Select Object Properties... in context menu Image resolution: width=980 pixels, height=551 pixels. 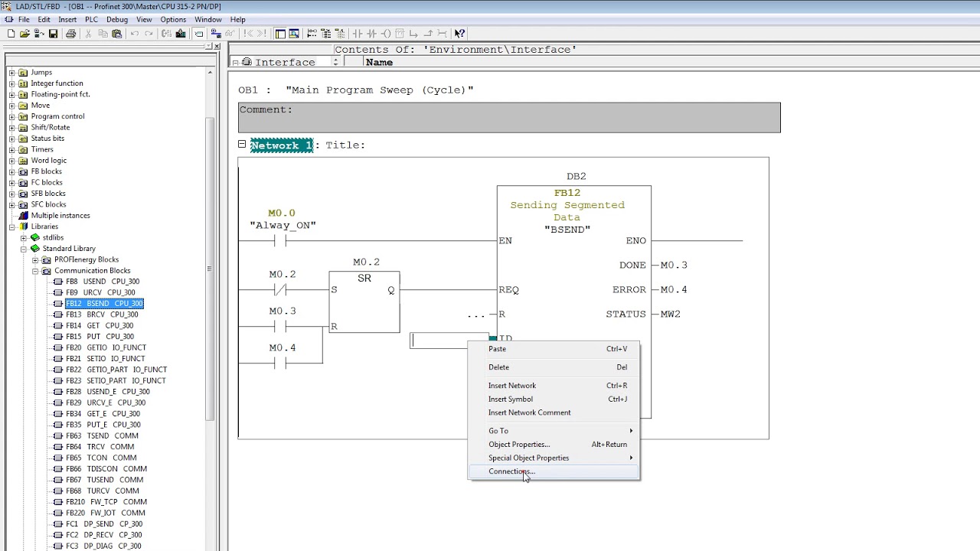[554, 445]
